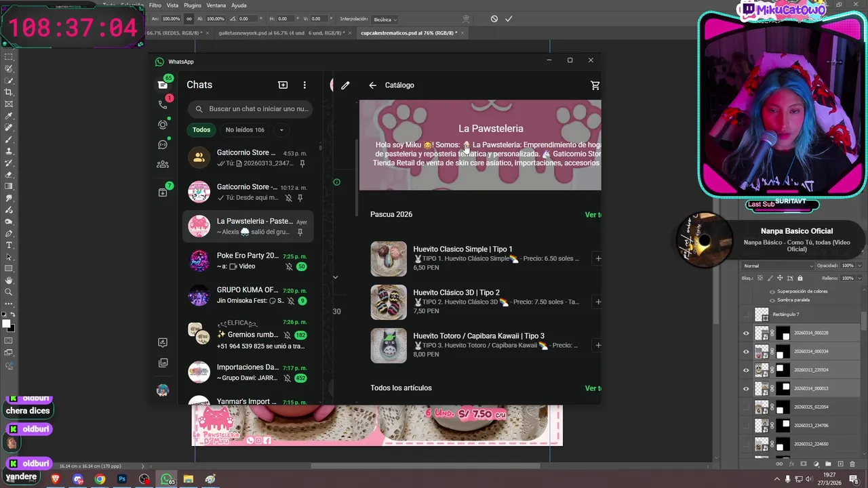Click Ver todo next to Pascua 2026

pyautogui.click(x=593, y=215)
